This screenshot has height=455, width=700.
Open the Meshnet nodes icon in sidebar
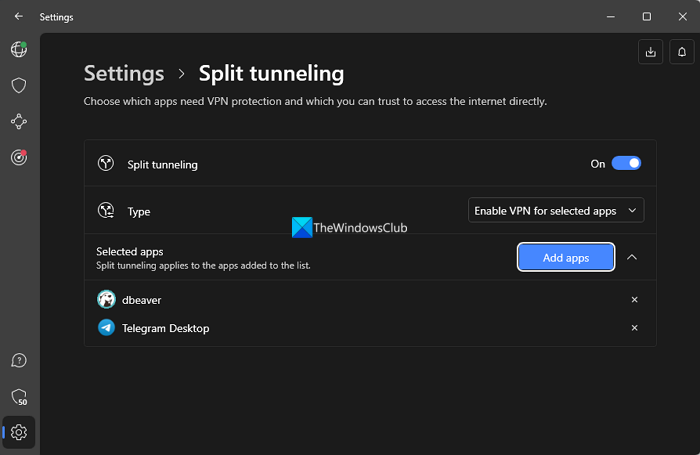18,121
